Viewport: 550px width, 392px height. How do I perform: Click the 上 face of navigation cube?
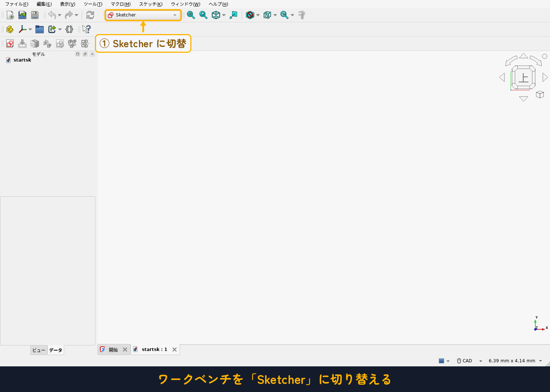click(x=524, y=78)
